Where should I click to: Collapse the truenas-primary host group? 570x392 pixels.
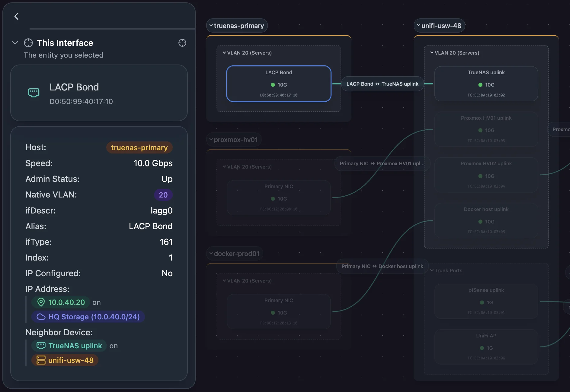point(211,26)
